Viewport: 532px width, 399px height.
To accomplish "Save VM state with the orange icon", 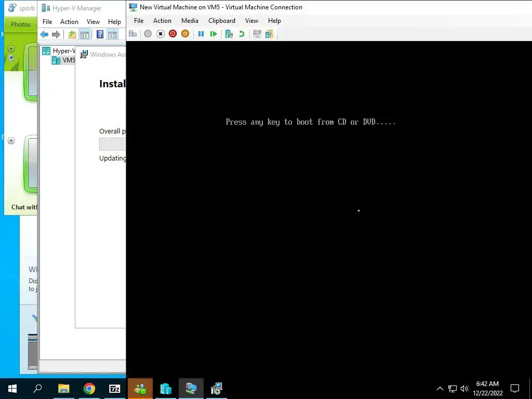I will pos(185,34).
